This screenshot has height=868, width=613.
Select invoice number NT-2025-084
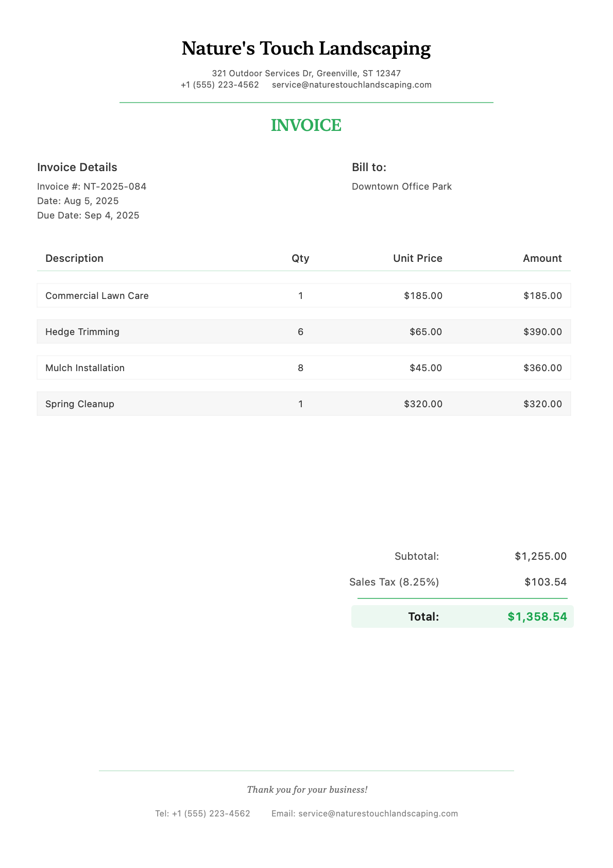click(115, 186)
